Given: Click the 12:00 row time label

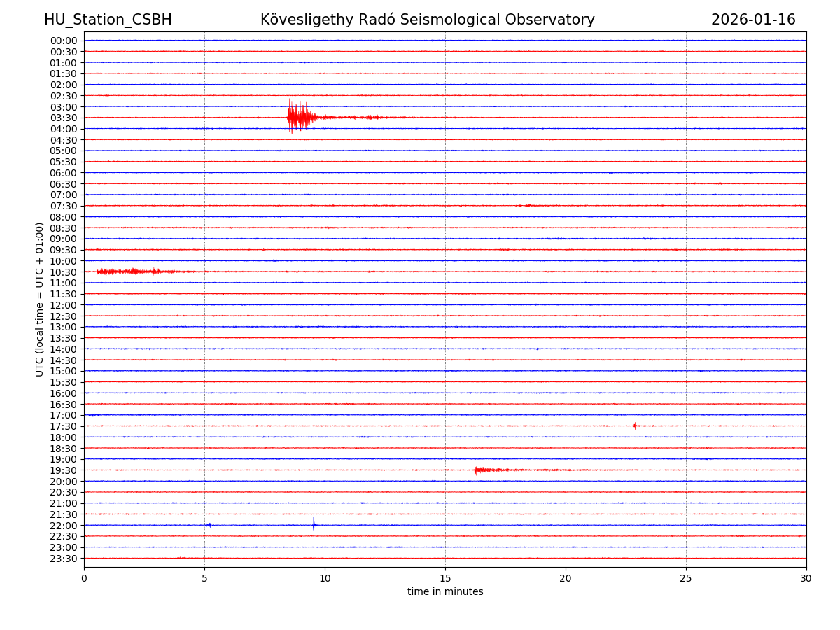Looking at the screenshot, I should (64, 305).
